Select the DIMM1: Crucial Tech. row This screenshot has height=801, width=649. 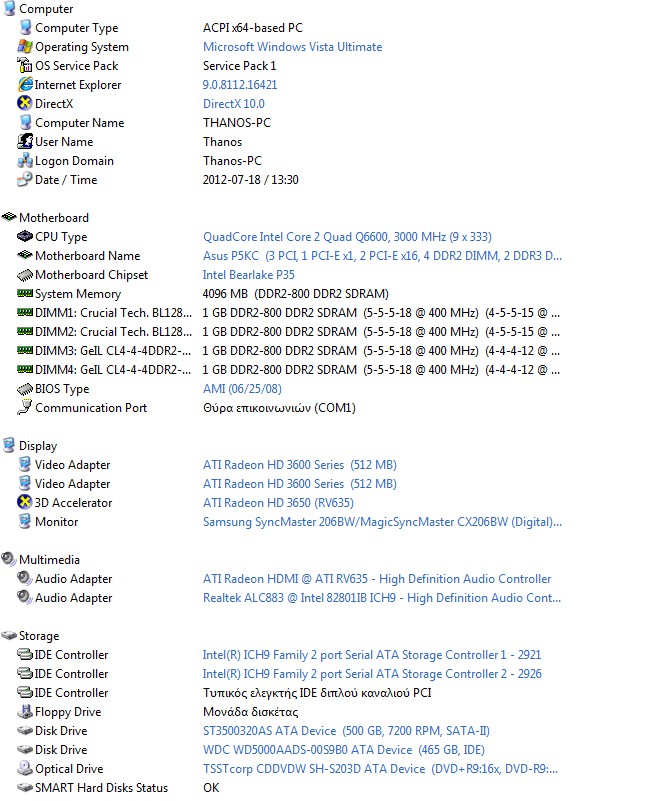[289, 313]
